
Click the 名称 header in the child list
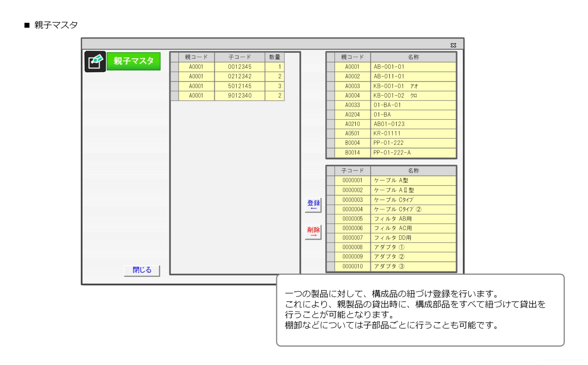[x=413, y=170]
